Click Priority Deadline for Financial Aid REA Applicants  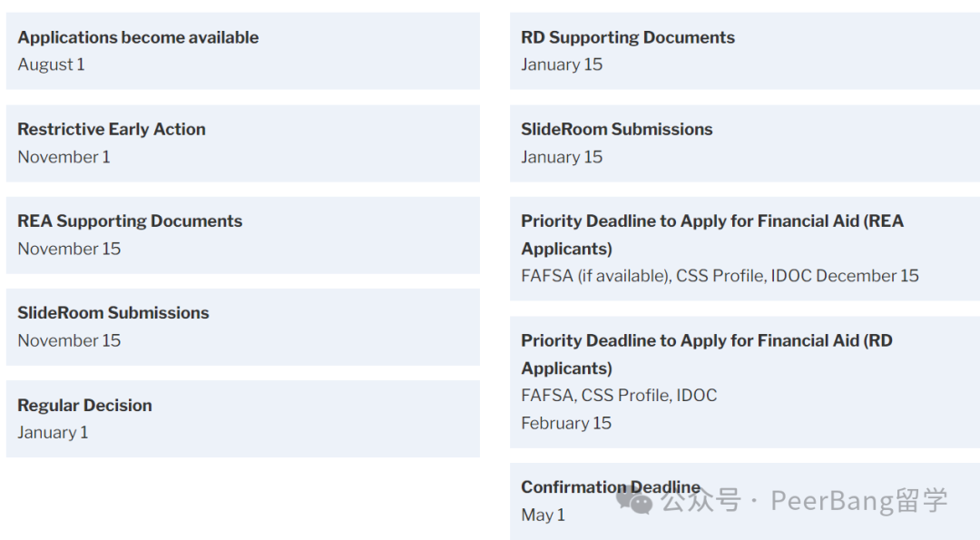pos(712,235)
